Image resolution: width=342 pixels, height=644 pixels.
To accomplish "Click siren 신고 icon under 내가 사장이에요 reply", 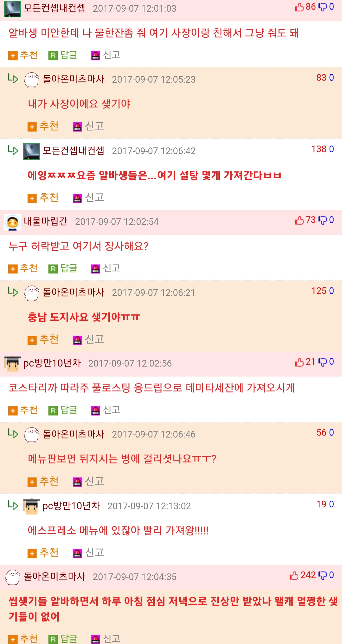I will [77, 127].
